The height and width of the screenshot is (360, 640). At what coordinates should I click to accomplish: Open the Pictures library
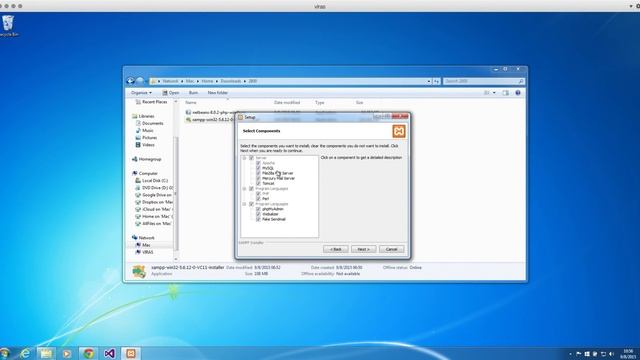[x=146, y=138]
